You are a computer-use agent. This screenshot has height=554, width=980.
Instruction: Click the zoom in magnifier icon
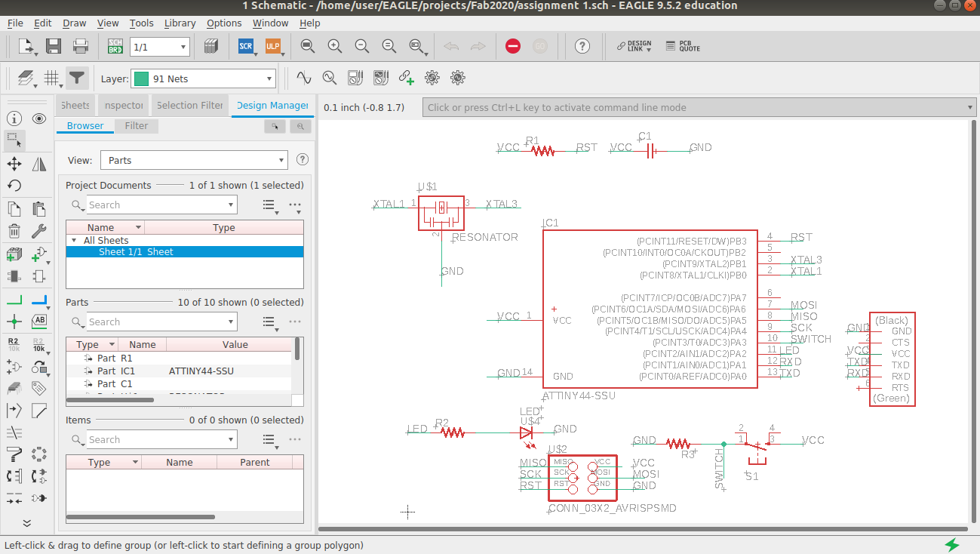tap(334, 46)
